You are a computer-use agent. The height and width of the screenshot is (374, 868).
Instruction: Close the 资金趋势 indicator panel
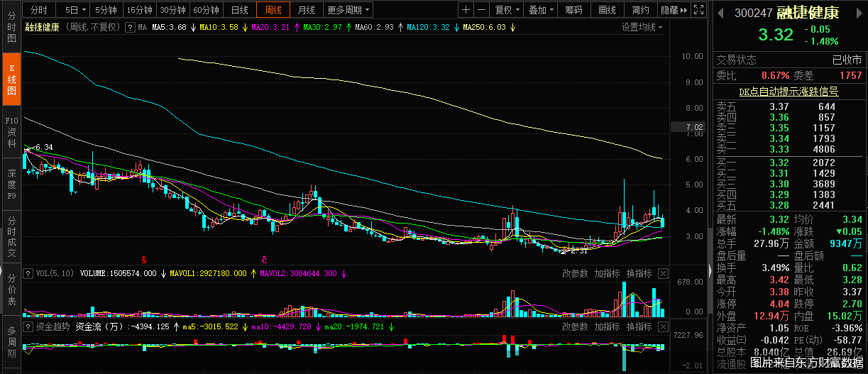click(663, 327)
